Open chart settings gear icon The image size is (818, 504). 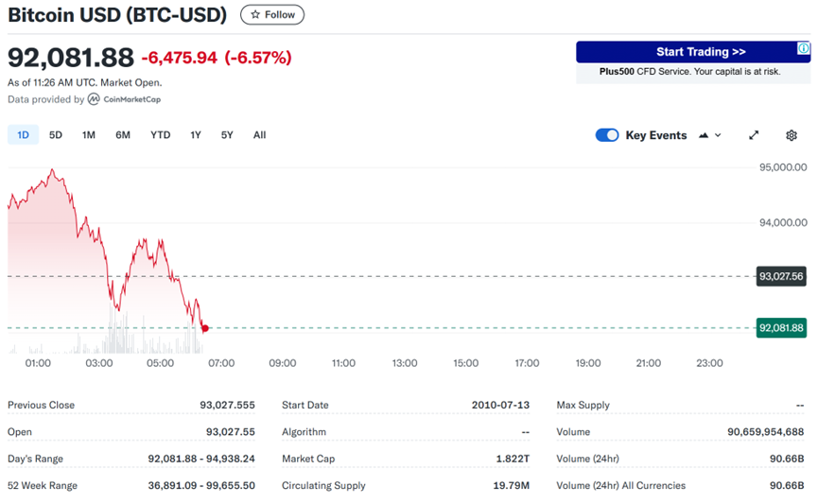[791, 135]
